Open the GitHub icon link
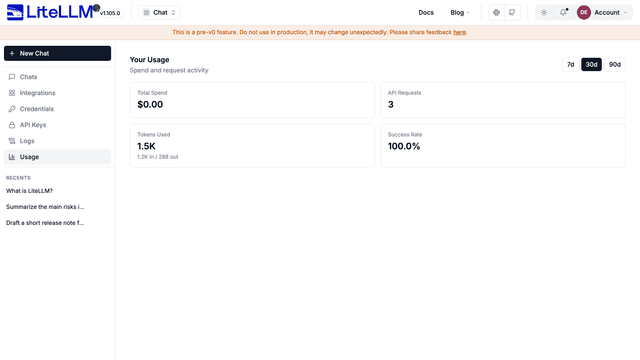The height and width of the screenshot is (360, 640). click(x=512, y=13)
